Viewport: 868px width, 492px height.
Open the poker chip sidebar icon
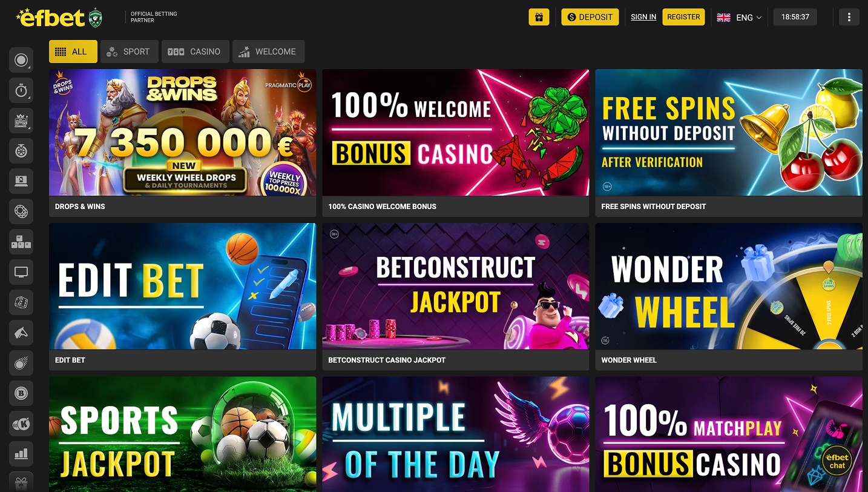pyautogui.click(x=21, y=211)
